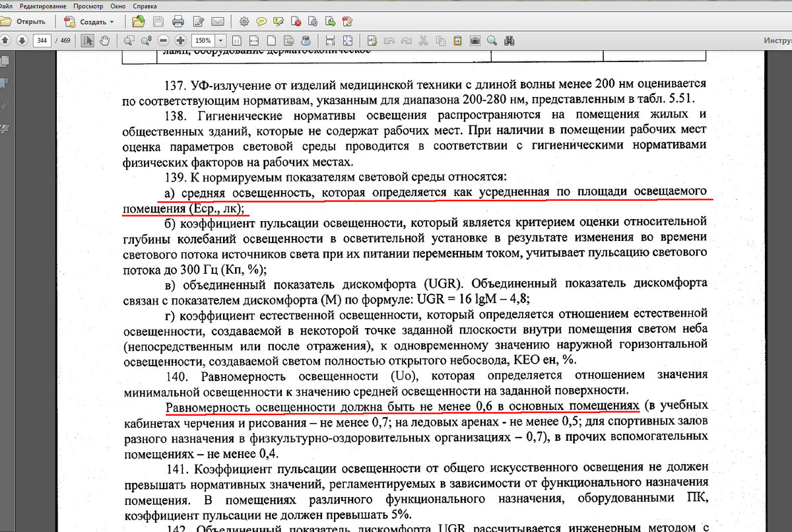This screenshot has height=532, width=792.
Task: Select the highlight text tool
Action: coord(279,21)
